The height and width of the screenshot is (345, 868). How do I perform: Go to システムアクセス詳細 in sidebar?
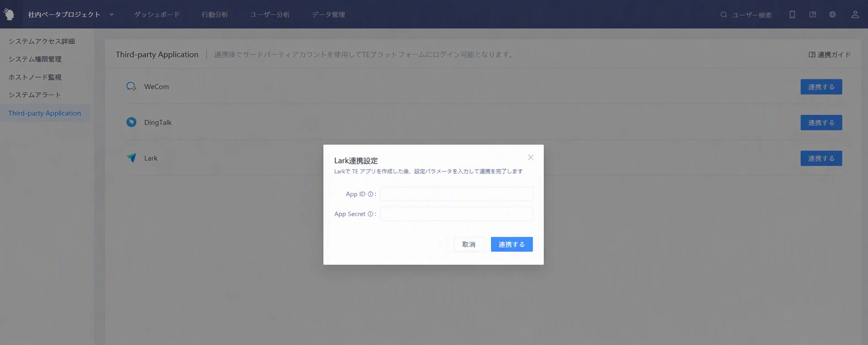(x=42, y=41)
